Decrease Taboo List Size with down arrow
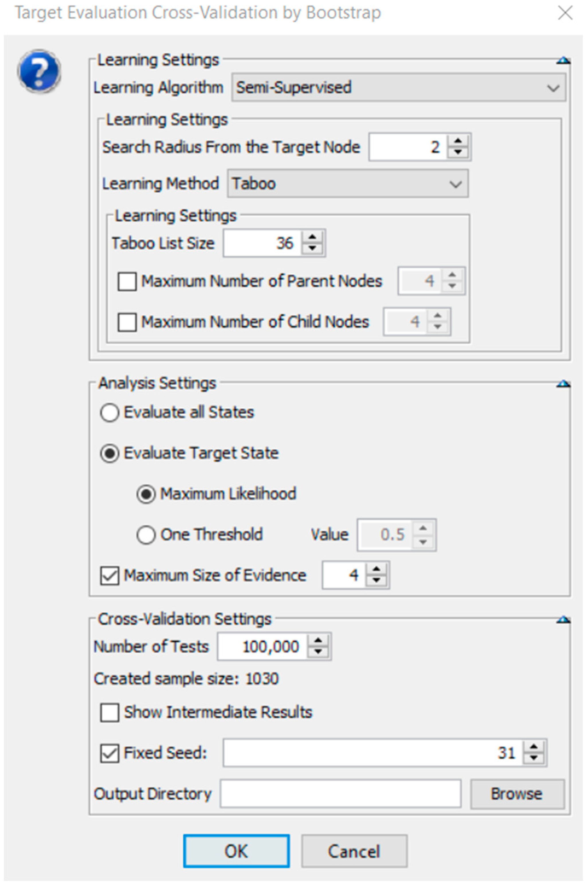 click(312, 248)
